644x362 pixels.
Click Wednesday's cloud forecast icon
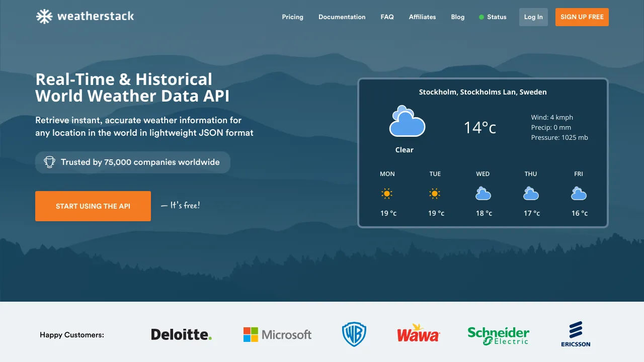(483, 193)
